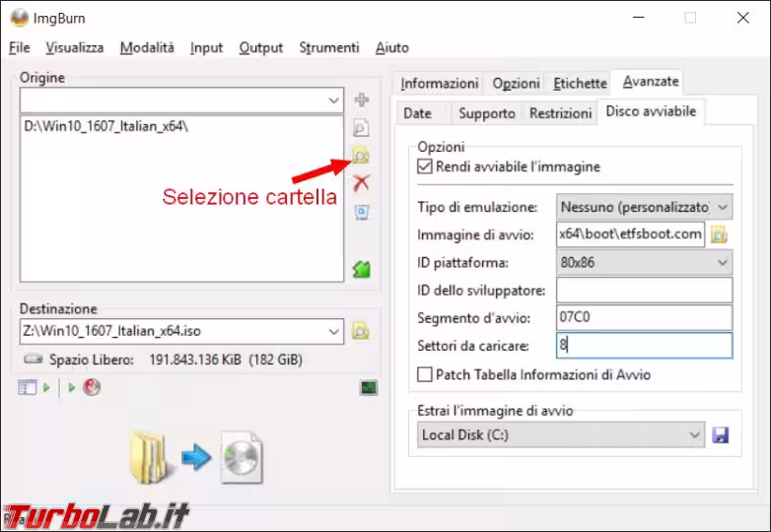771x532 pixels.
Task: Browse for boot image file icon
Action: coord(719,234)
